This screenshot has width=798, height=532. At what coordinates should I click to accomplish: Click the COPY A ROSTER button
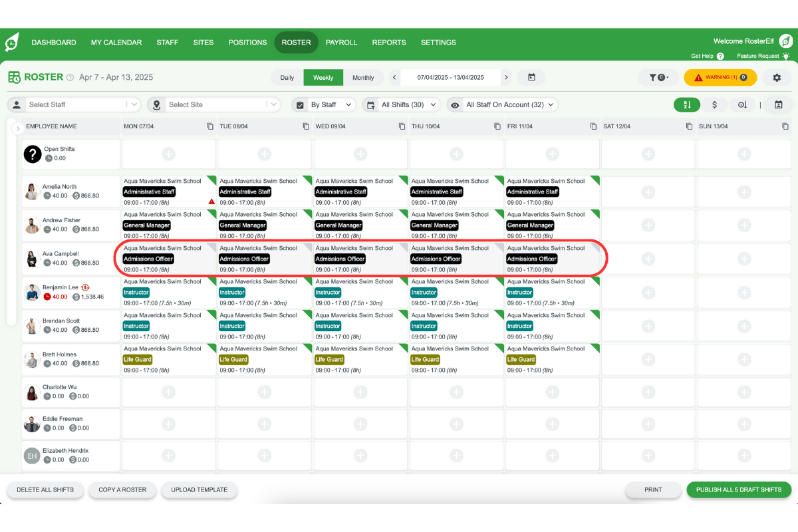122,489
